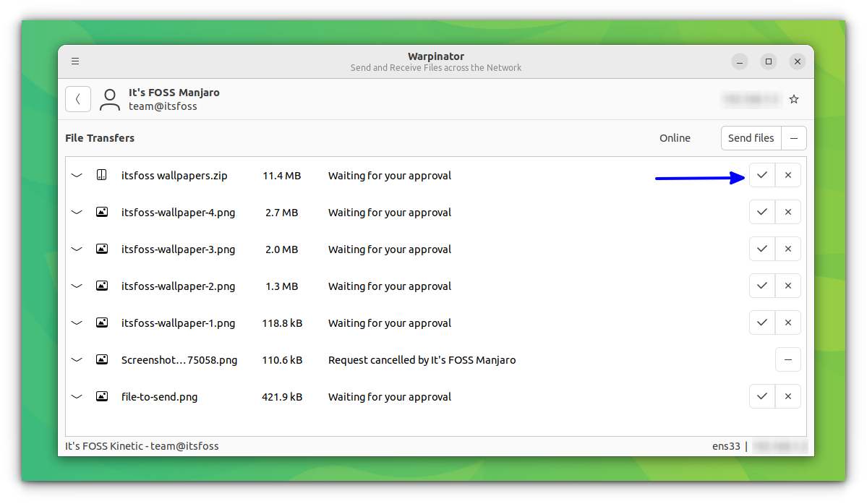Dismiss the cancelled Screenshot transfer
The height and width of the screenshot is (504, 867).
point(787,359)
